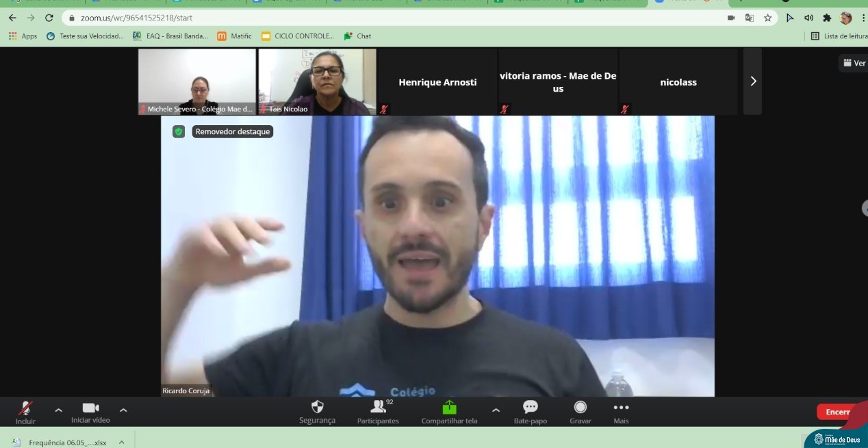Viewport: 868px width, 448px height.
Task: Open the Matific bookmark
Action: (234, 36)
